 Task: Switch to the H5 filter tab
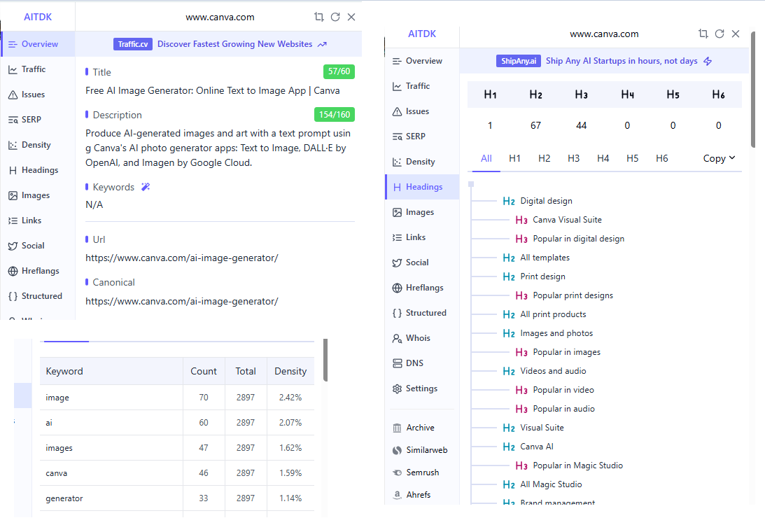coord(632,159)
